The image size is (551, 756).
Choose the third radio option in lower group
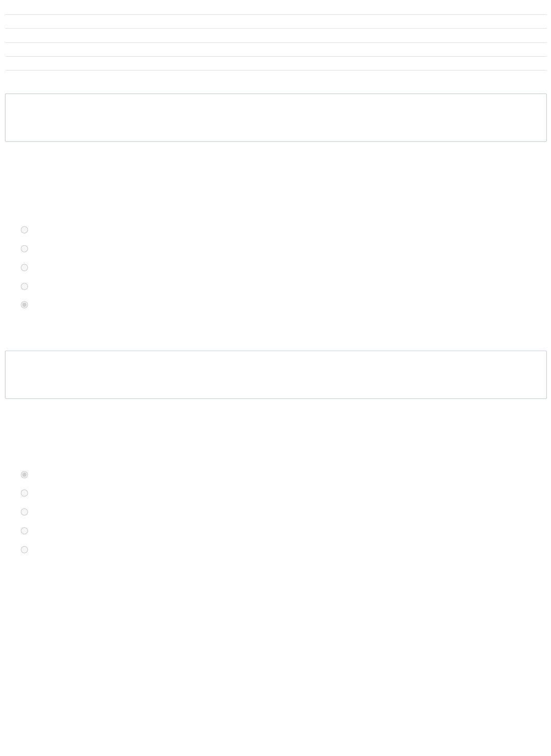point(24,512)
